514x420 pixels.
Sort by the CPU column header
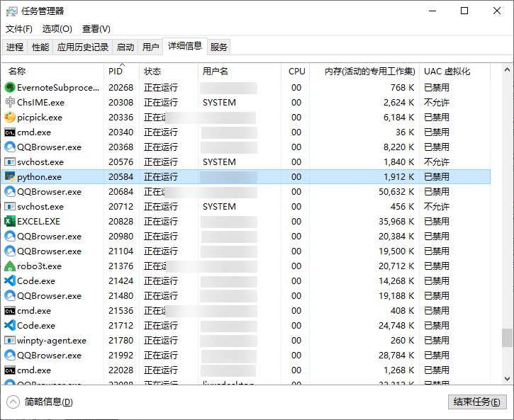(295, 72)
